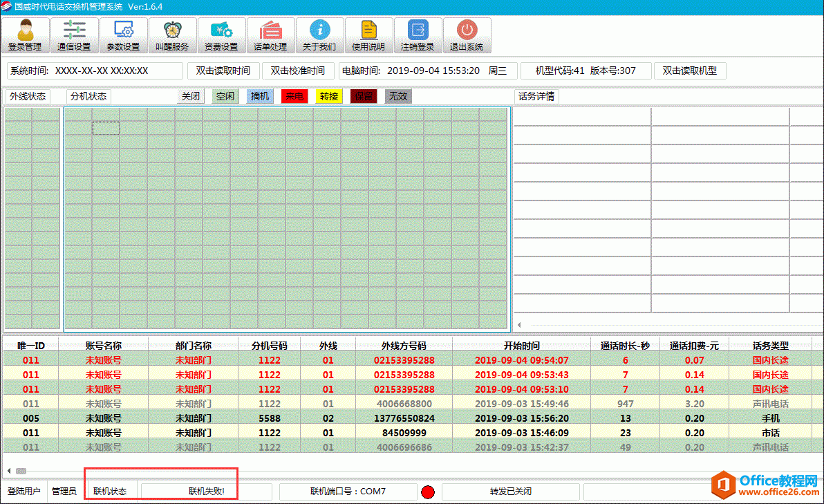Image resolution: width=824 pixels, height=504 pixels.
Task: Open 登录管理 login management
Action: point(25,35)
